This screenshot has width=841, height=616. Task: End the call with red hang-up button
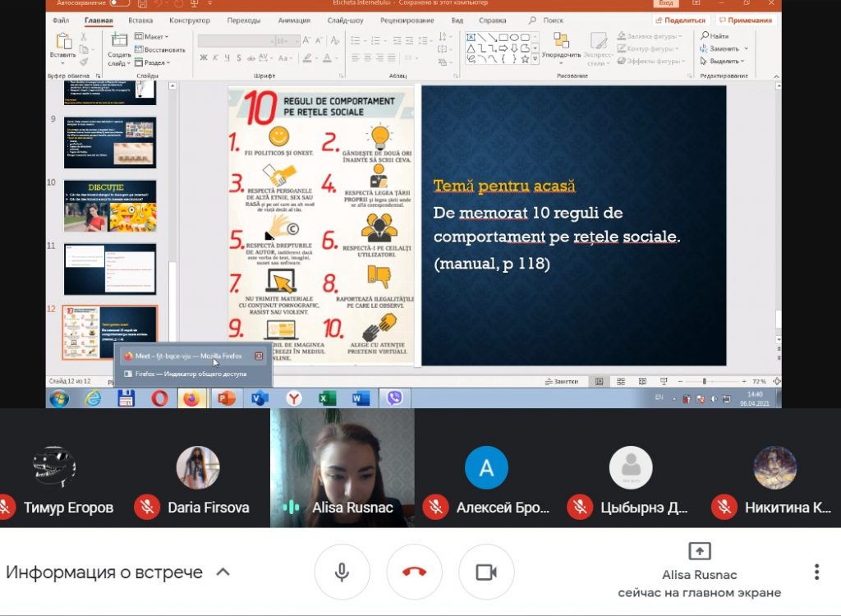coord(414,572)
